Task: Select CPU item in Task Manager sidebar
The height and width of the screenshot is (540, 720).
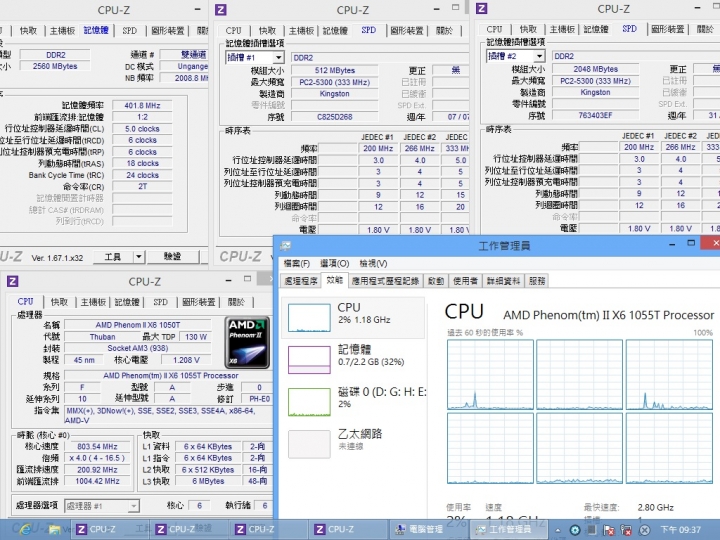Action: pyautogui.click(x=353, y=317)
